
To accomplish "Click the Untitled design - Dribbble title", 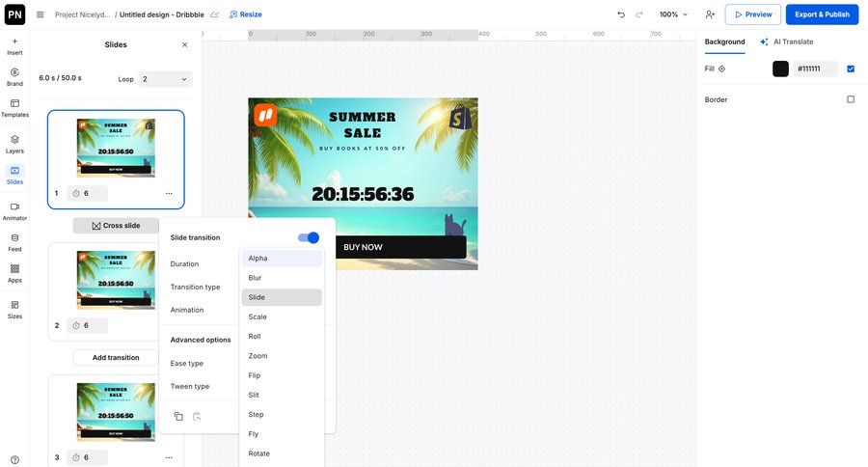I will pyautogui.click(x=162, y=14).
